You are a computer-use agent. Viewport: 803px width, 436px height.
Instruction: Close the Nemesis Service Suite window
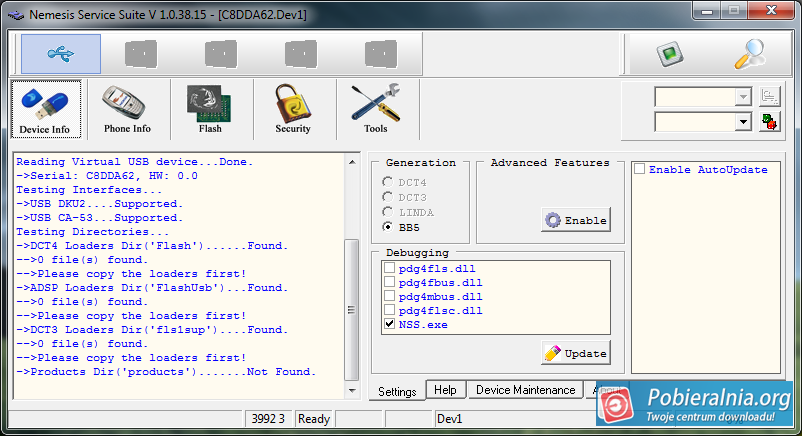(771, 10)
